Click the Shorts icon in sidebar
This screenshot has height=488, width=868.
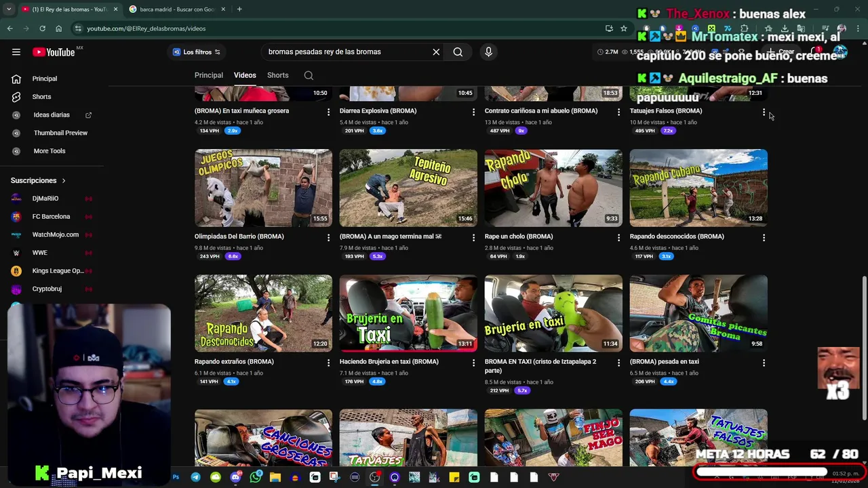(16, 97)
